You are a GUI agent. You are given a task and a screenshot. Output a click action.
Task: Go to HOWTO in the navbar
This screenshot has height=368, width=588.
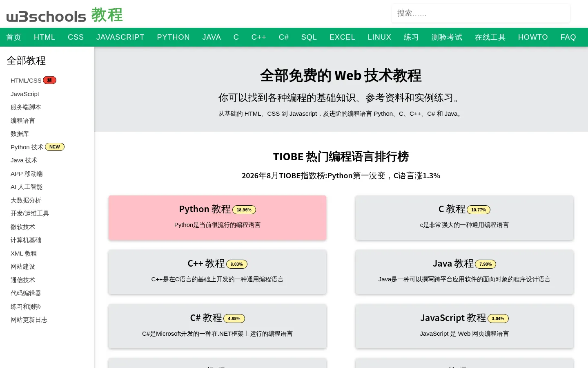click(533, 37)
